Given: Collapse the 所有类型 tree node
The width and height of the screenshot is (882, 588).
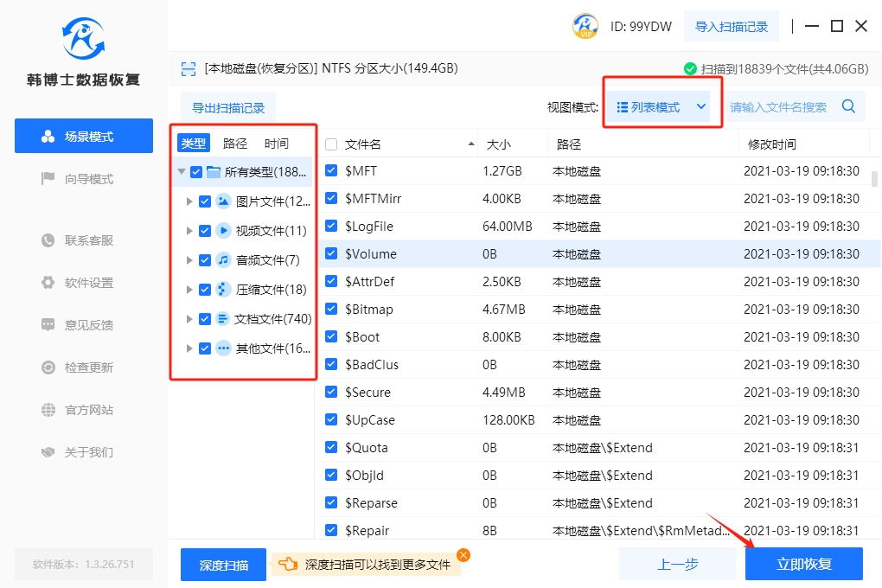Looking at the screenshot, I should [x=182, y=172].
